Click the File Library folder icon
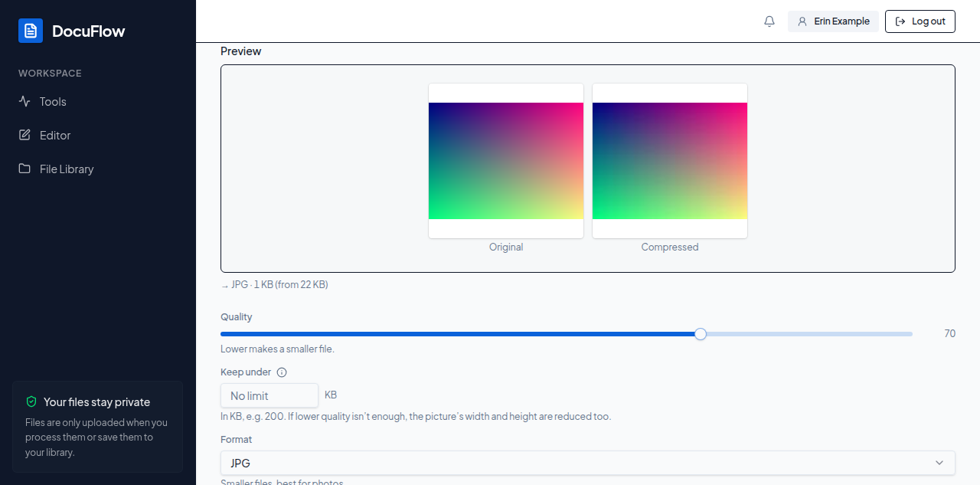This screenshot has width=980, height=485. (24, 169)
